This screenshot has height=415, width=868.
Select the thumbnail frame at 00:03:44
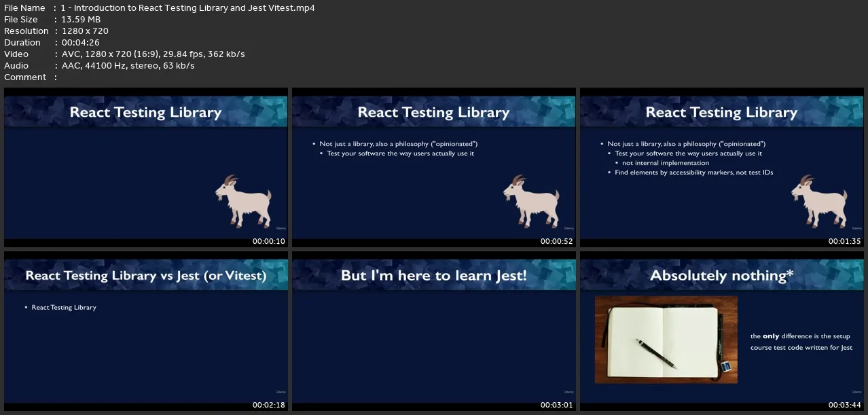(722, 331)
